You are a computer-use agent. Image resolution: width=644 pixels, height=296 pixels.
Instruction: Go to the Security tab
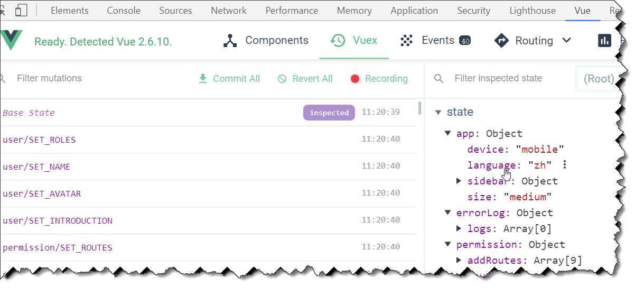473,11
